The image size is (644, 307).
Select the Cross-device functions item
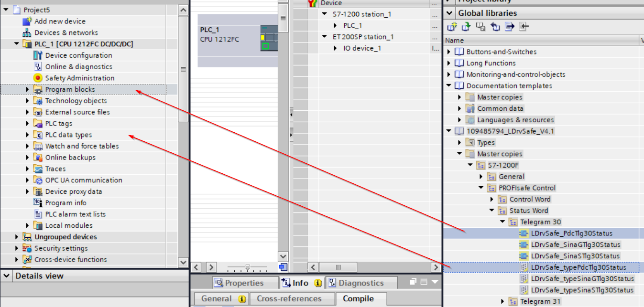[70, 260]
